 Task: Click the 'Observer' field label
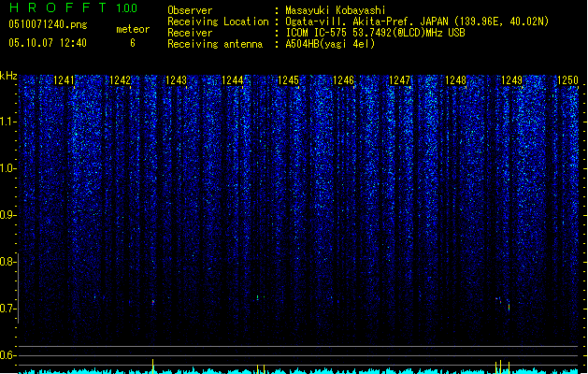pyautogui.click(x=190, y=10)
